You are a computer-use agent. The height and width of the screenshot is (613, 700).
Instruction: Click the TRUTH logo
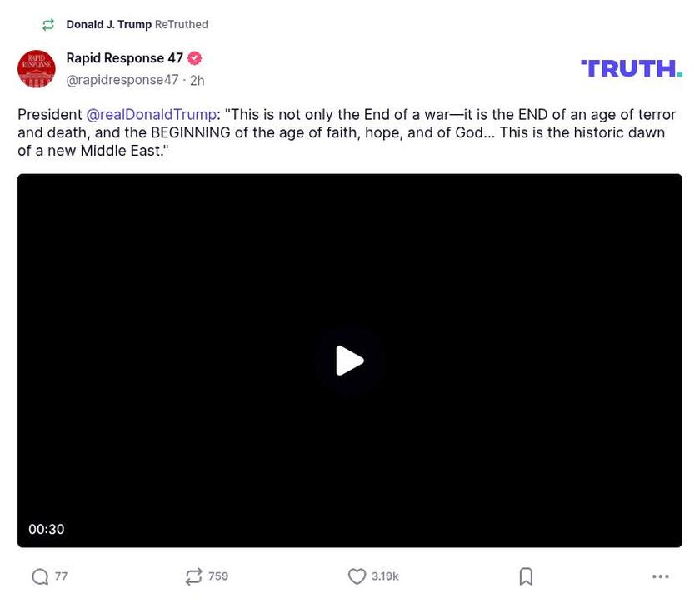631,68
